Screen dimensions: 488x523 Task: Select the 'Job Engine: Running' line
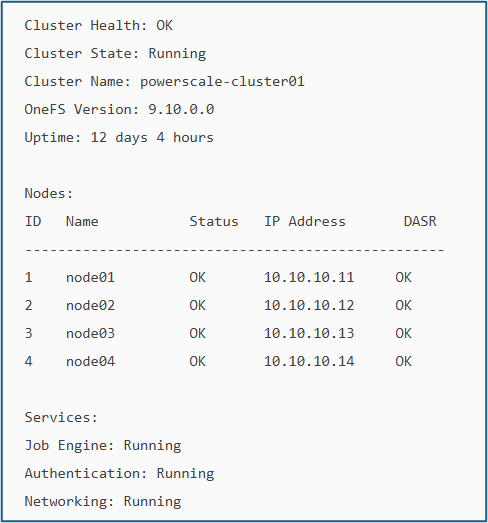click(x=103, y=446)
